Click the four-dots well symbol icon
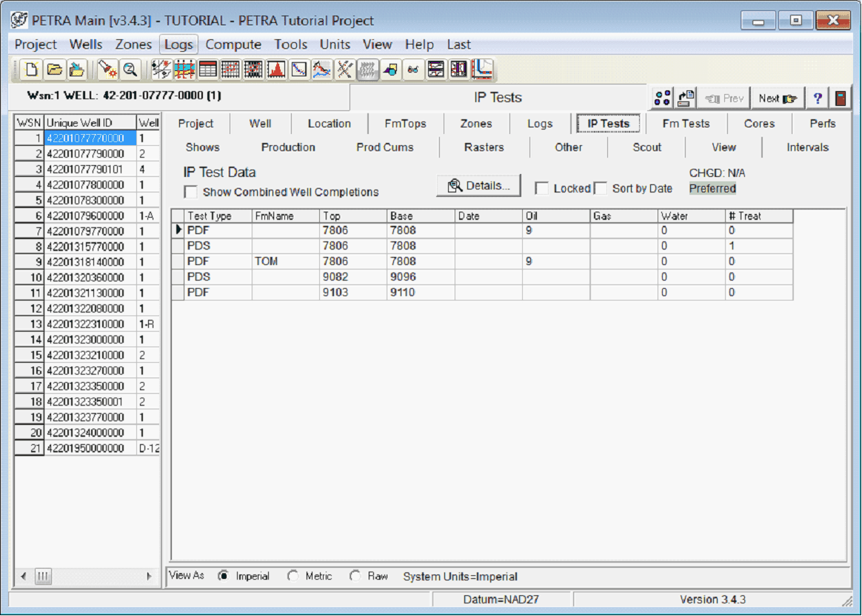The height and width of the screenshot is (616, 862). pyautogui.click(x=664, y=98)
